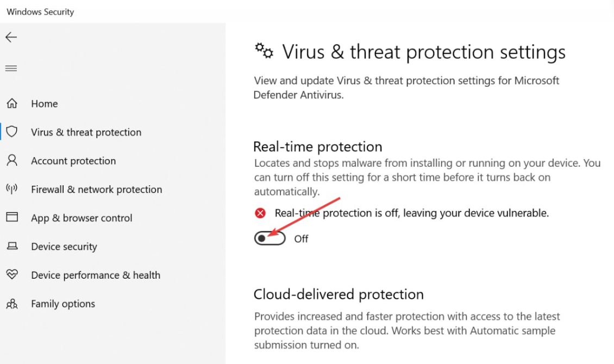Open the Device performance & health page
Viewport: 614px width, 364px height.
pos(96,275)
